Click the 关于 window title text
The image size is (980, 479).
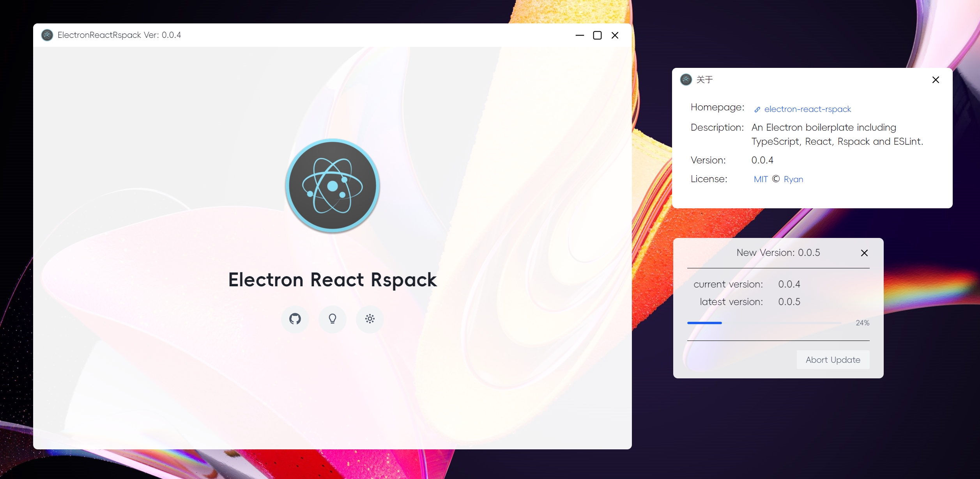coord(704,80)
